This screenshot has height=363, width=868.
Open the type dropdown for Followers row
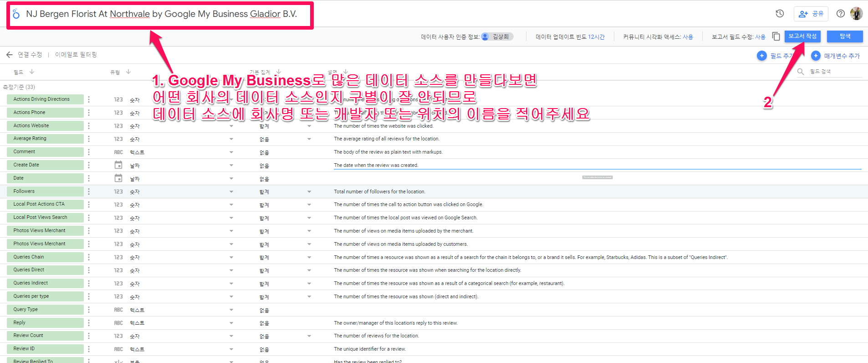[231, 192]
